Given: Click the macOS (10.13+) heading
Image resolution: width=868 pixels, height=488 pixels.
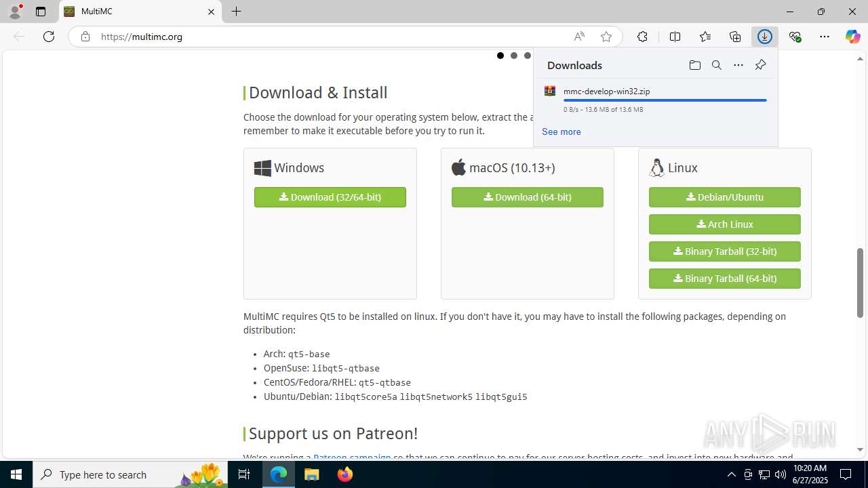Looking at the screenshot, I should (512, 167).
